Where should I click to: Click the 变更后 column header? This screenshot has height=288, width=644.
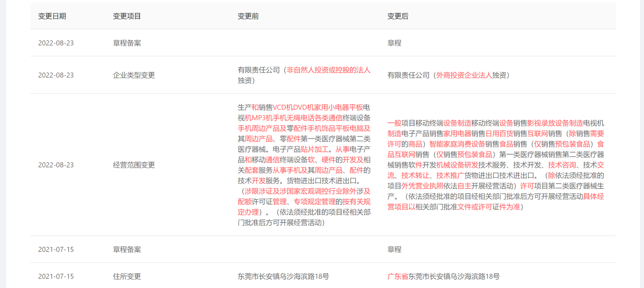click(398, 16)
